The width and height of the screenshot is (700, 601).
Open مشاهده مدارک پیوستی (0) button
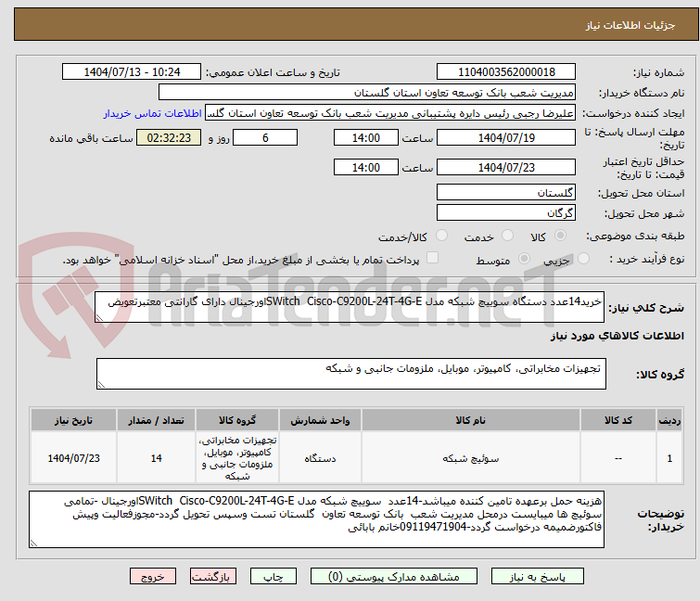394,577
